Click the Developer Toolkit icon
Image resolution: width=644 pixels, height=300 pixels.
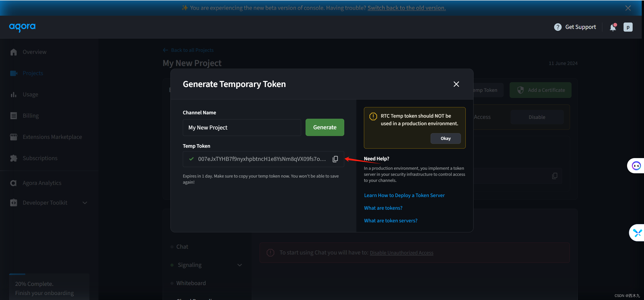tap(14, 203)
